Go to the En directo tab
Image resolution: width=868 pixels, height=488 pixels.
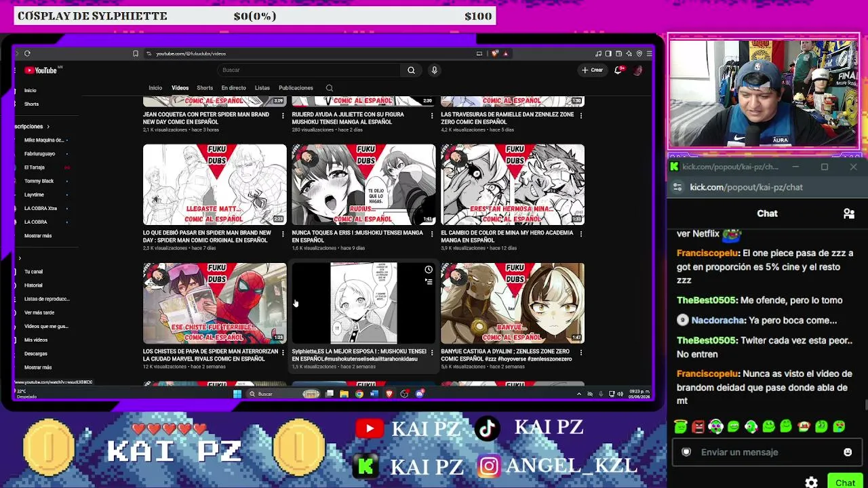(x=233, y=87)
